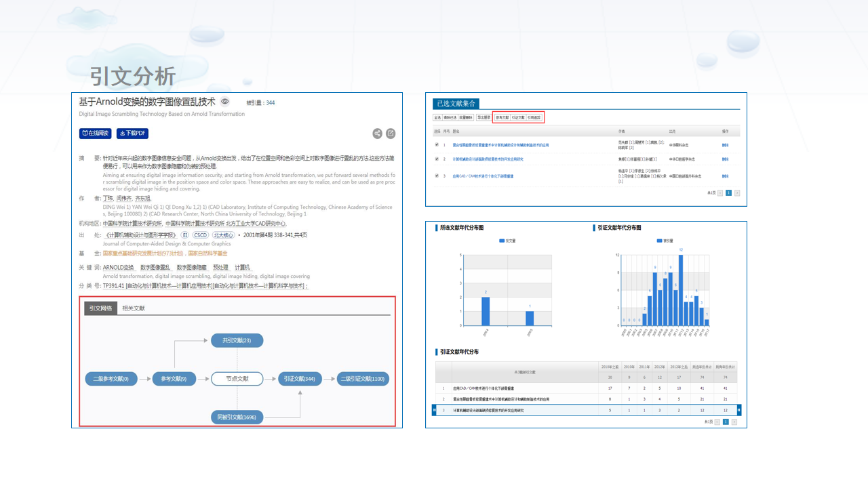This screenshot has height=488, width=868.
Task: Open the 二级参考文献(0) node
Action: pos(111,379)
